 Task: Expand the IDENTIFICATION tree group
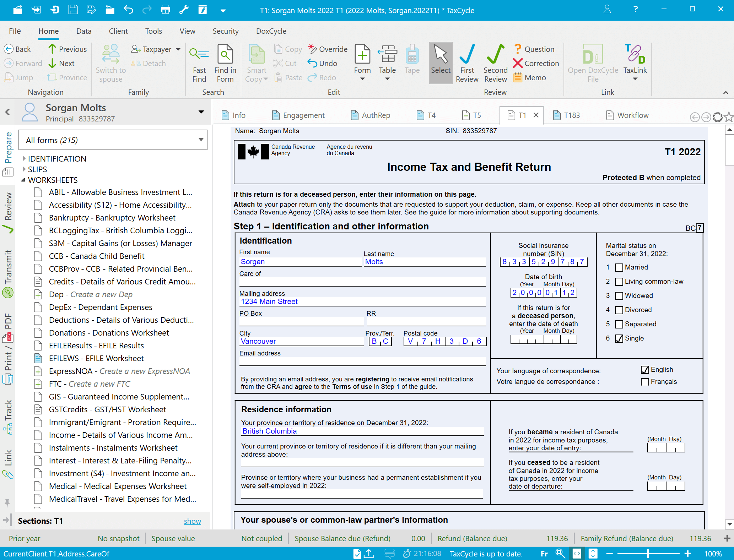tap(24, 158)
